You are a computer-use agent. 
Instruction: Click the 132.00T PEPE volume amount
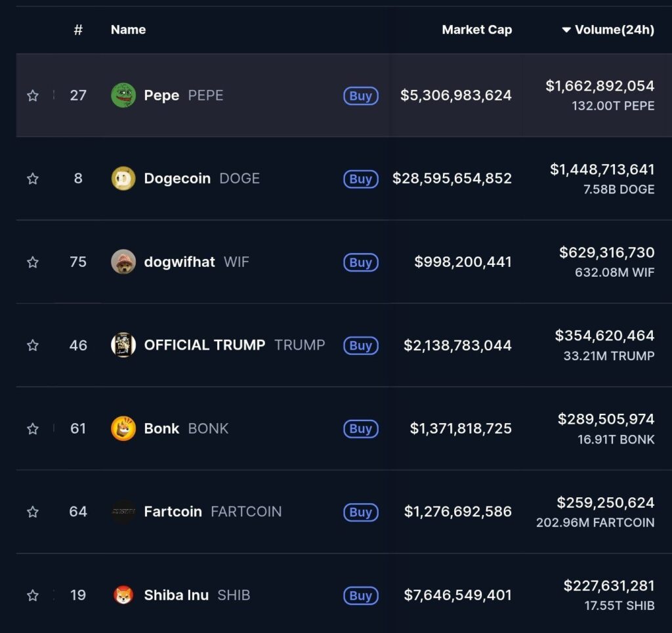click(614, 106)
